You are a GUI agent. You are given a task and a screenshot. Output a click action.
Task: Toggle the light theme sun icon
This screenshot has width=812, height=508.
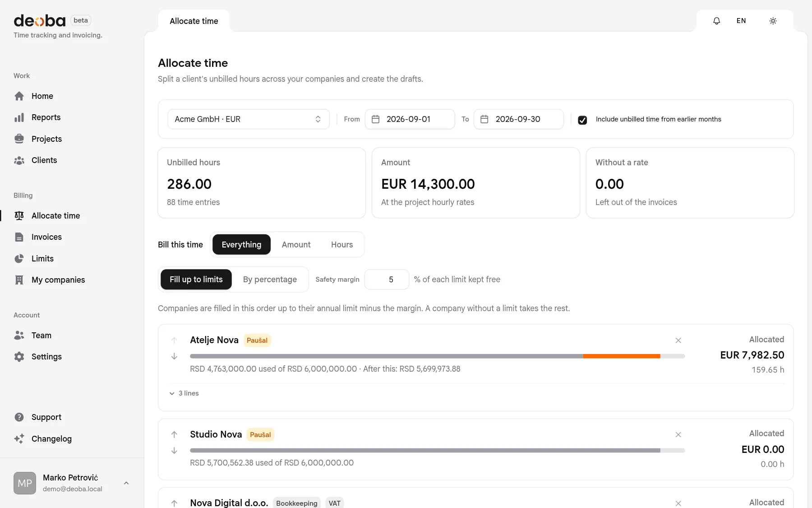coord(773,21)
